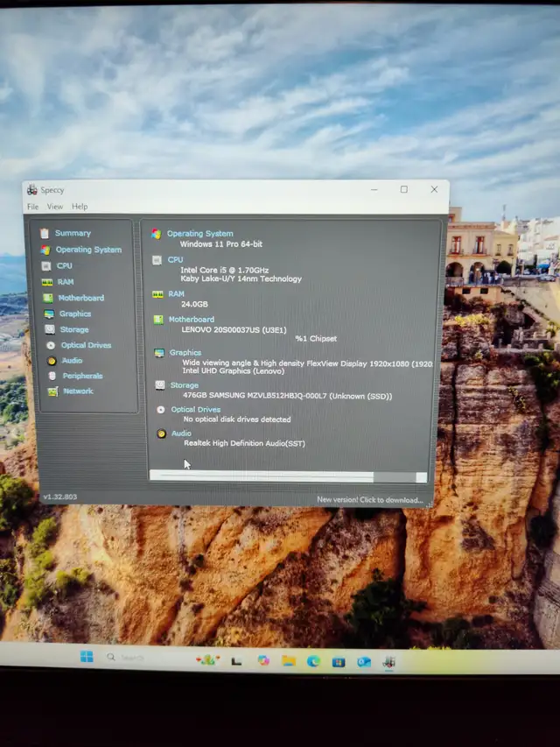The image size is (560, 747).
Task: Click 'New version! Click to download...' link
Action: [x=370, y=500]
